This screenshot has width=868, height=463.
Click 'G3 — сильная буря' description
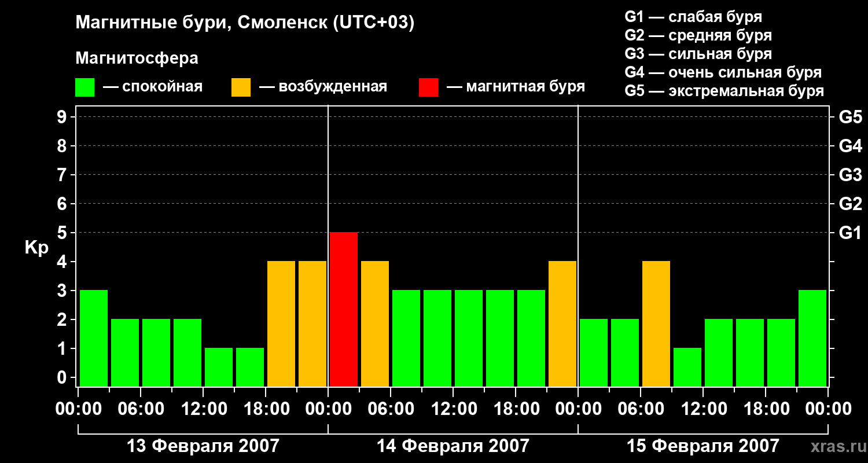click(x=698, y=54)
